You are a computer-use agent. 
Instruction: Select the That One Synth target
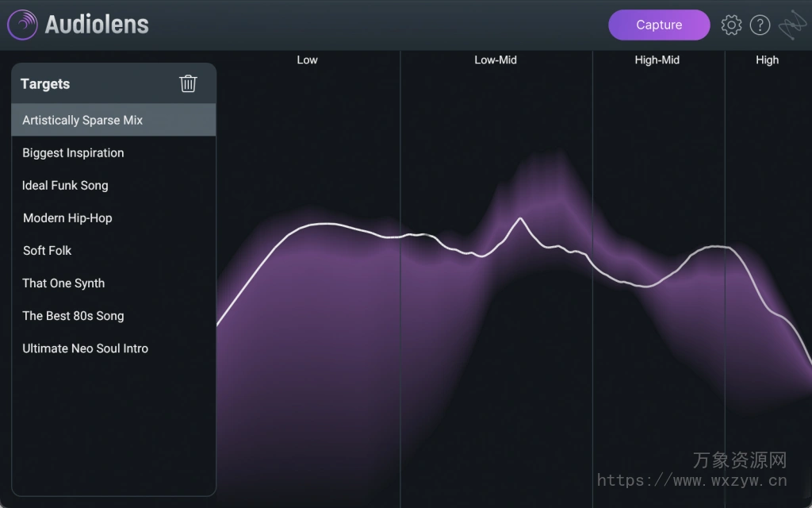coord(63,283)
